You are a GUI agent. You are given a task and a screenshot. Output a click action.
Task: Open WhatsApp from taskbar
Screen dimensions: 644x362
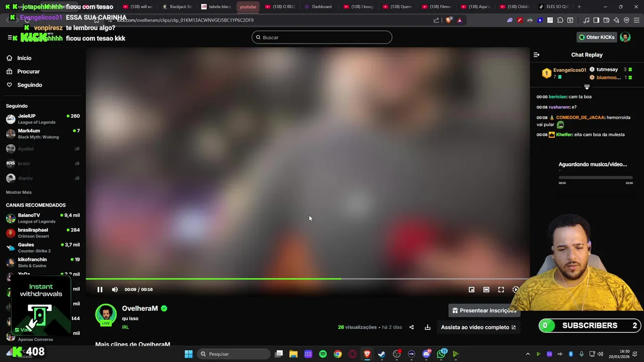click(441, 354)
